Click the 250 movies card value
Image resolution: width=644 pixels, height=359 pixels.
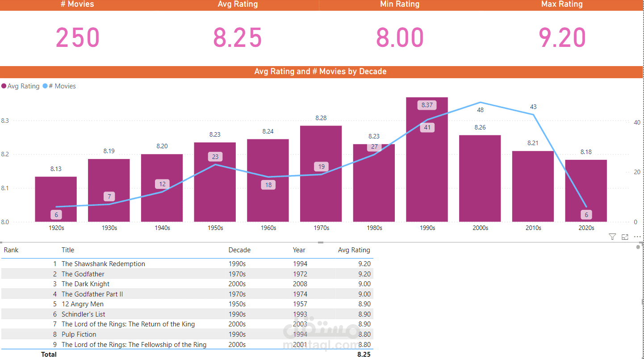pyautogui.click(x=78, y=38)
